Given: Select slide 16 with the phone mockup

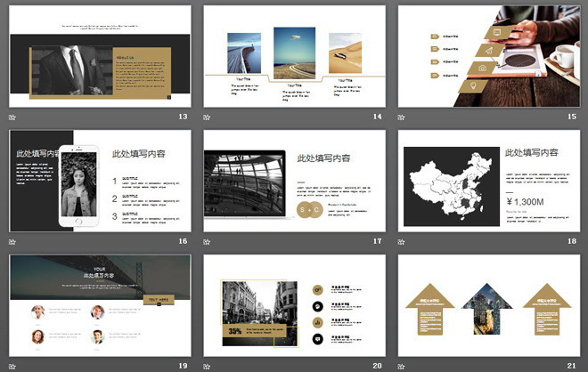Looking at the screenshot, I should pos(100,181).
